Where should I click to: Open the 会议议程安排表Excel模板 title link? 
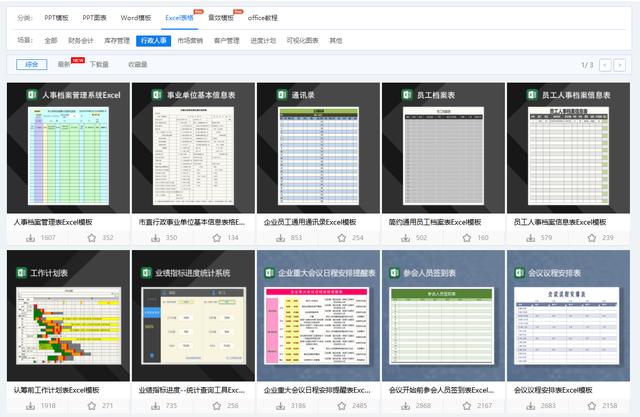pyautogui.click(x=553, y=390)
